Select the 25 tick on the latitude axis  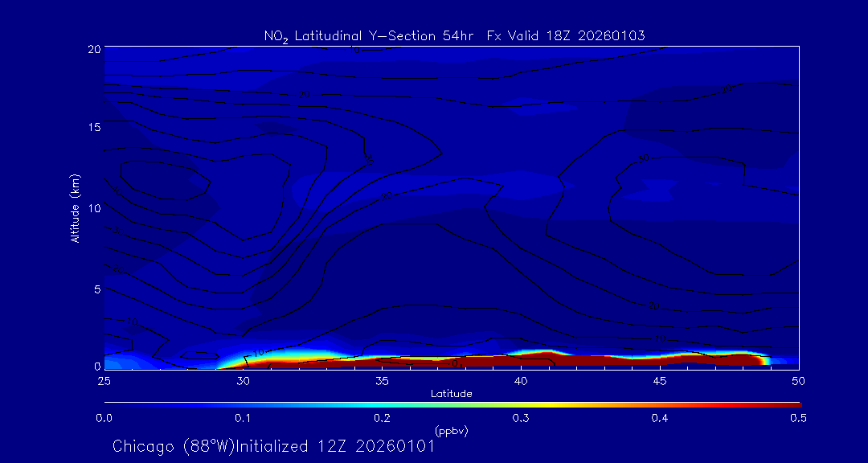(104, 380)
